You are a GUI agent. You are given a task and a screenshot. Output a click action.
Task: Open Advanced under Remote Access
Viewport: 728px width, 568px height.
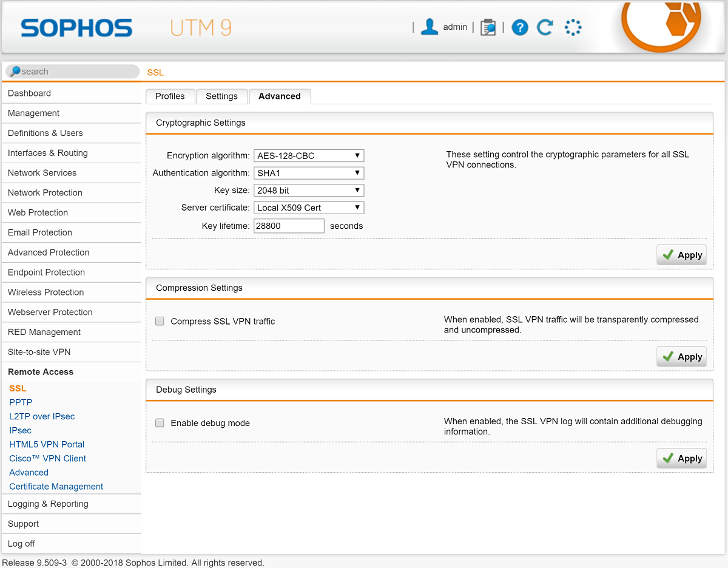29,472
